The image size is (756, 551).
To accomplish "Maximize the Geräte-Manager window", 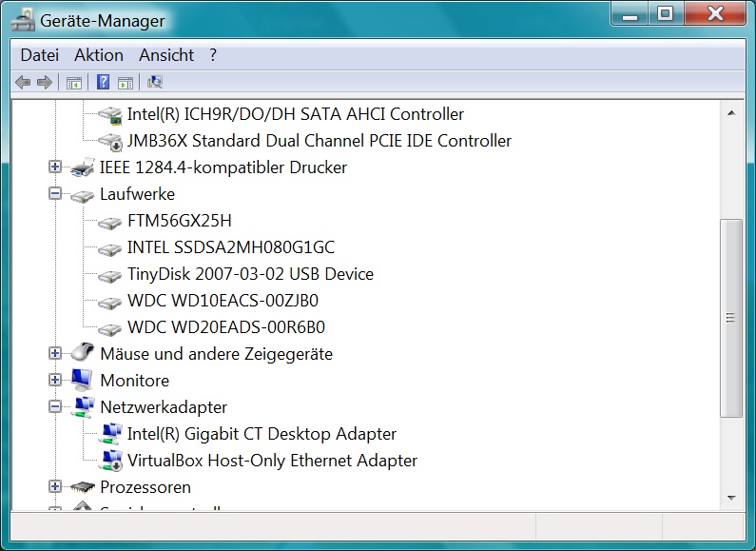I will click(666, 13).
